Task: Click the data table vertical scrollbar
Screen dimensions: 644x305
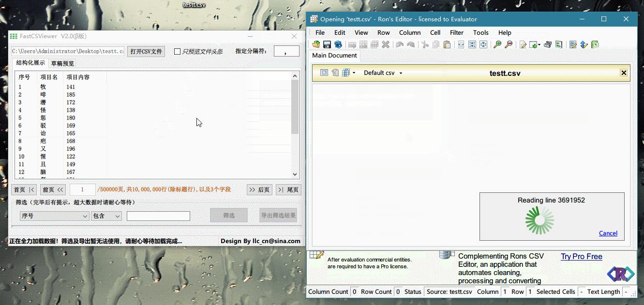Action: 295,126
